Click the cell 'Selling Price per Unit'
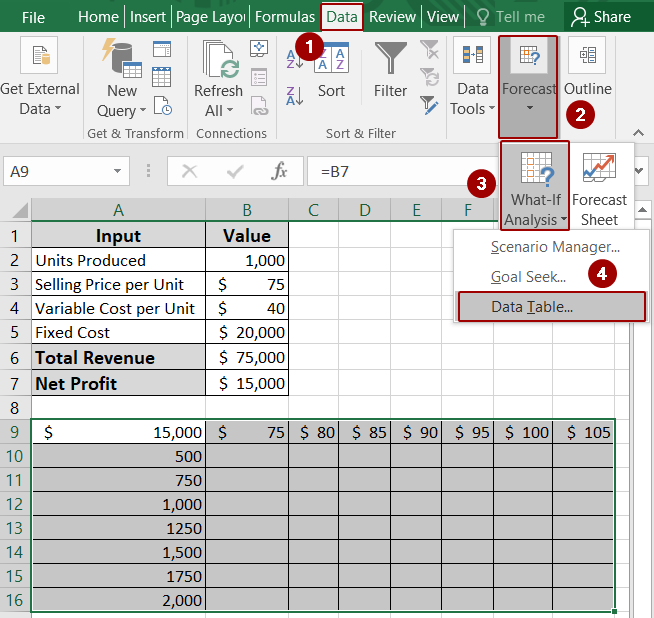Image resolution: width=654 pixels, height=618 pixels. 118,284
